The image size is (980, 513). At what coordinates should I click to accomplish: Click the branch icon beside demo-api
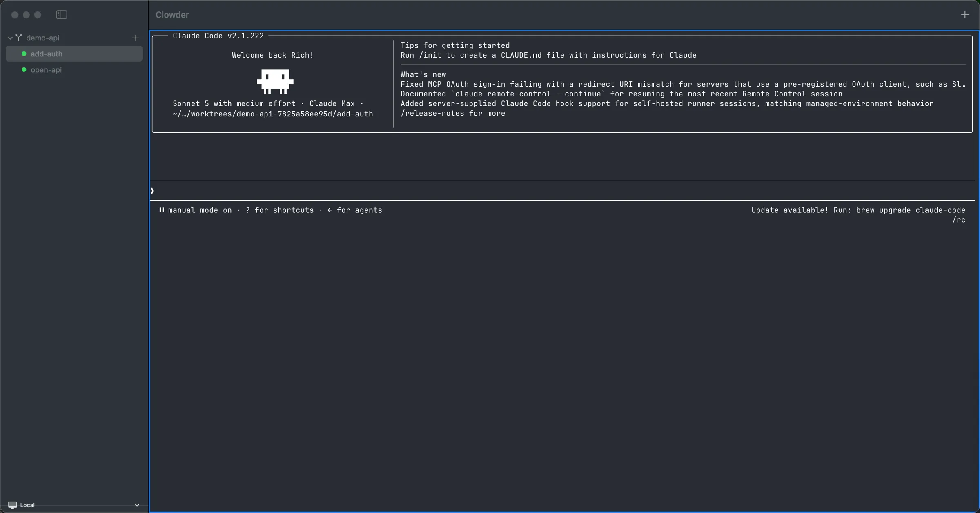[19, 38]
